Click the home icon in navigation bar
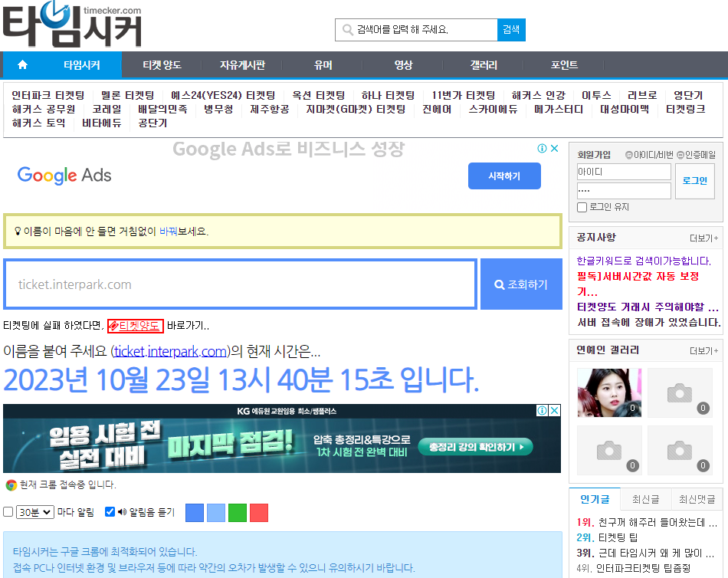728x578 pixels. coord(22,64)
